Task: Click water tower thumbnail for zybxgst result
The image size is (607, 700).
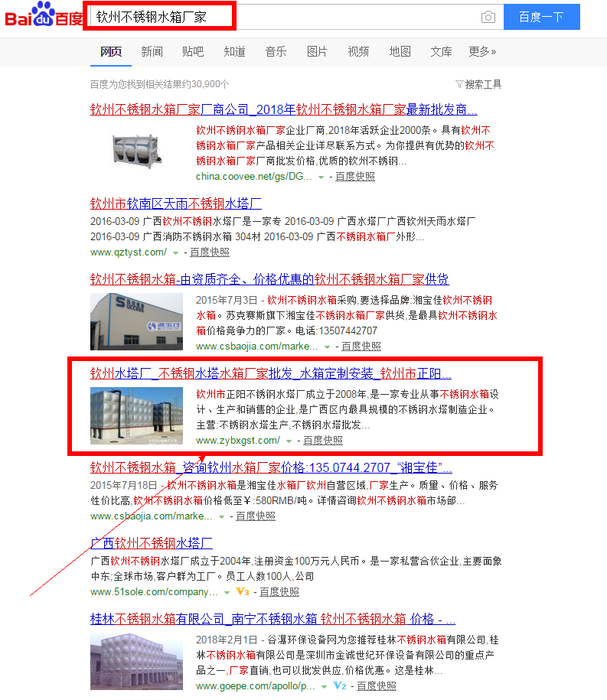Action: point(136,415)
